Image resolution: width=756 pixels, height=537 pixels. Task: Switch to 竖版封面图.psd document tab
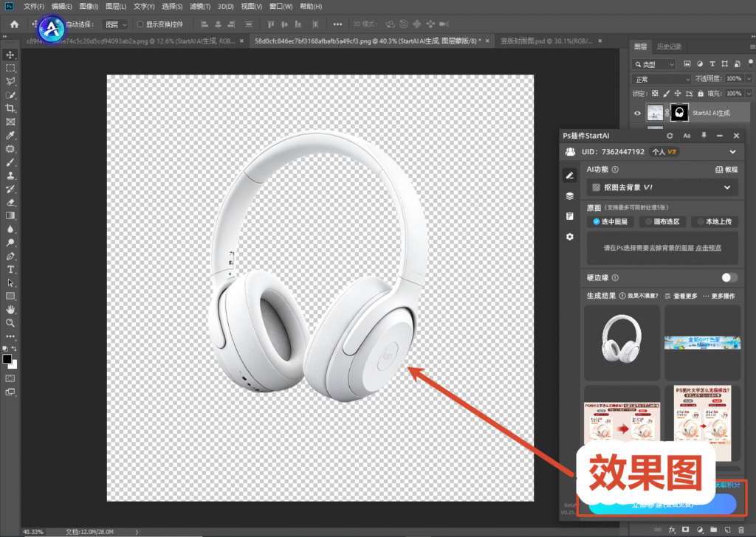click(546, 41)
